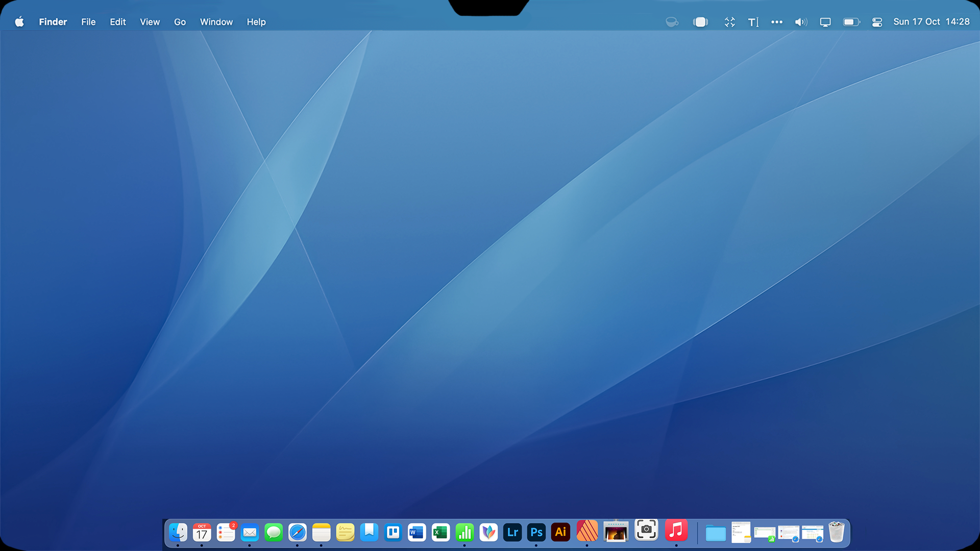Open the volume control in the menu bar
The image size is (980, 551).
click(801, 22)
